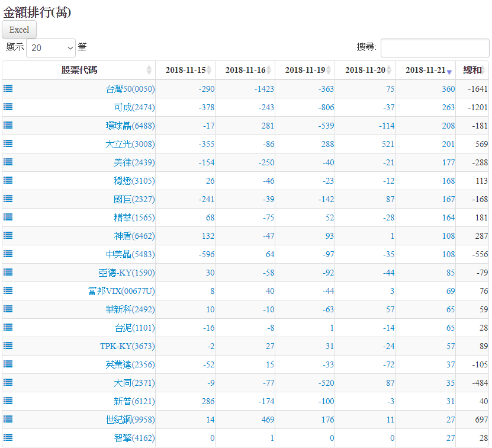Viewport: 492px width, 448px height.
Task: Click the Excel export button
Action: (19, 30)
